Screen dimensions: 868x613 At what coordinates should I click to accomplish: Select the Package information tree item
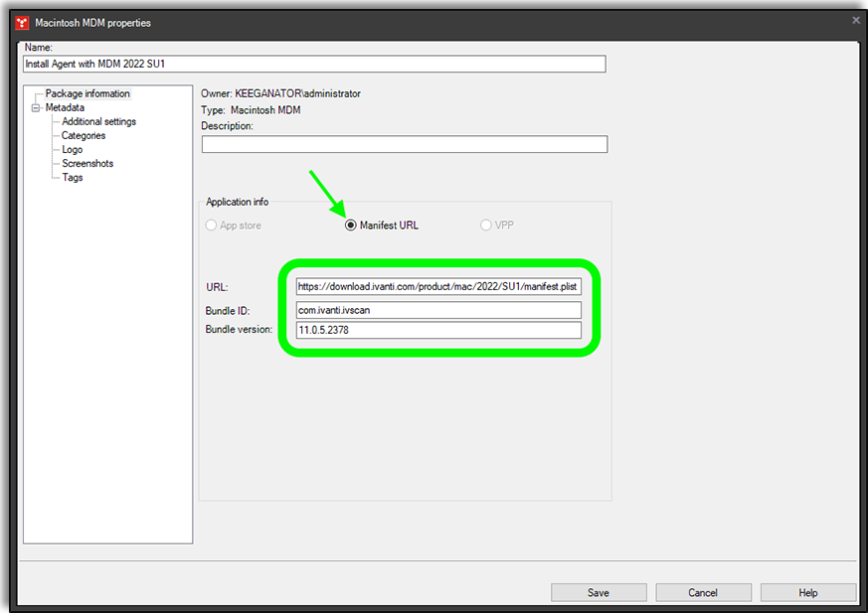pos(87,92)
